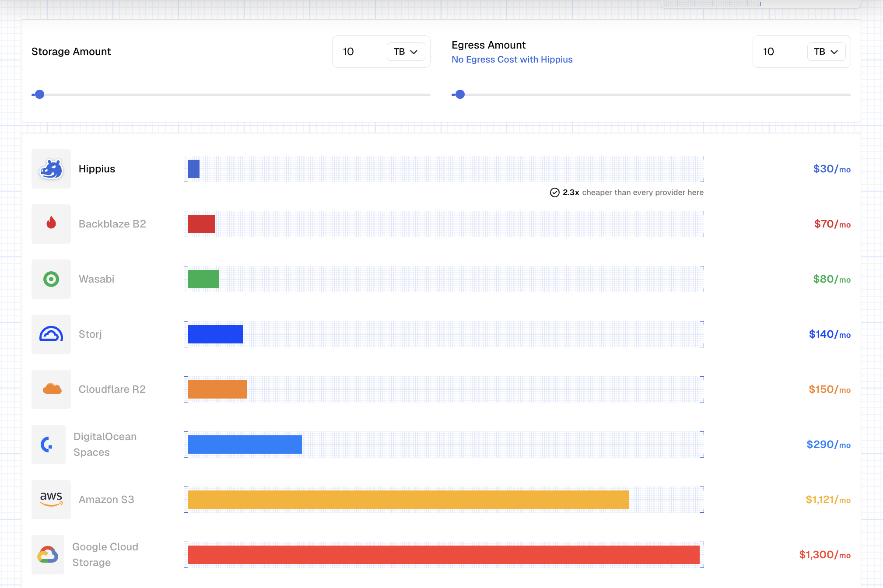Click the Storj cloud logo icon
Screen dimensions: 883x588
(x=51, y=334)
